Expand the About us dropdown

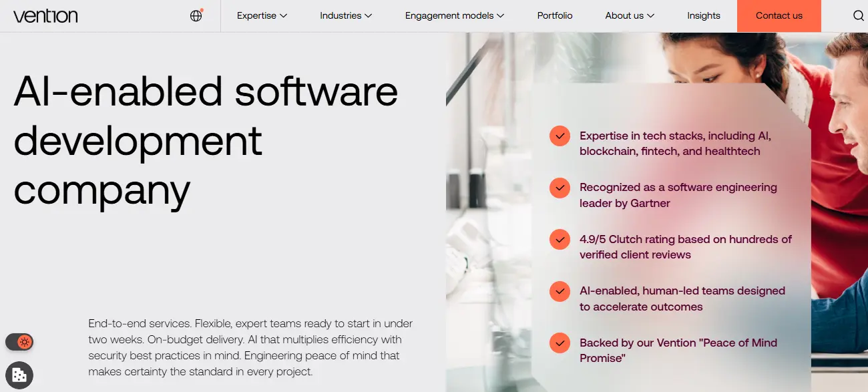click(x=629, y=16)
